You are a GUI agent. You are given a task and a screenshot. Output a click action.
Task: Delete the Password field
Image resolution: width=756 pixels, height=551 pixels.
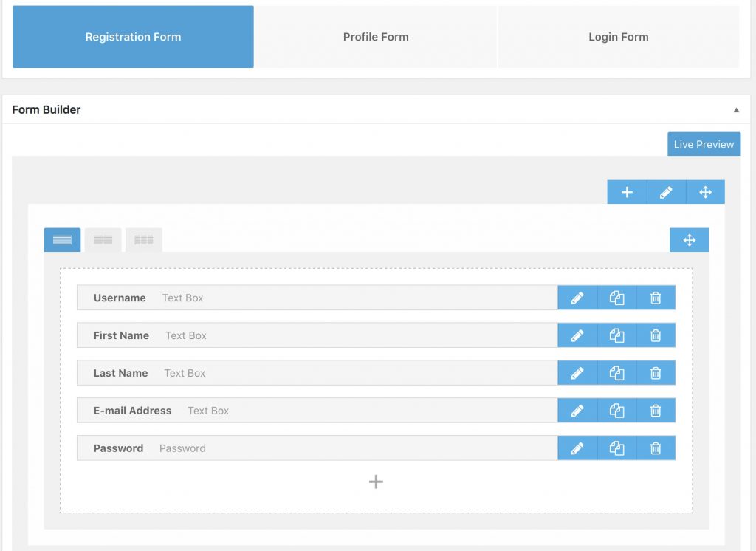[x=656, y=448]
